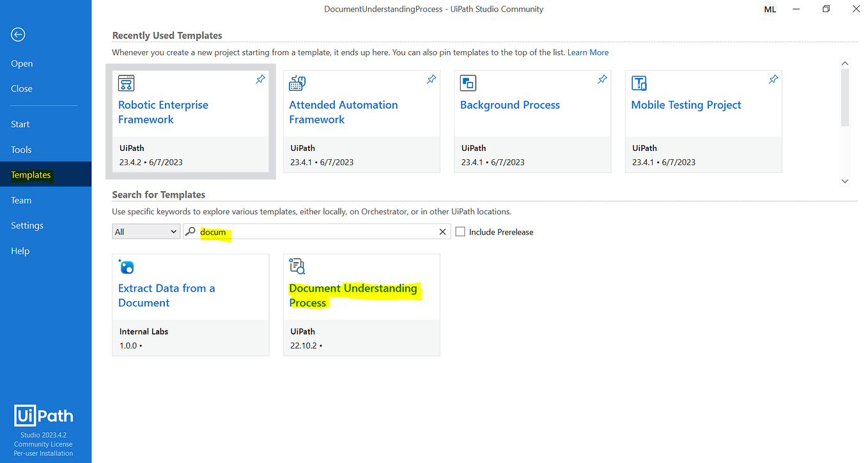Pin the Robotic Enterprise Framework template
The height and width of the screenshot is (463, 868).
(260, 79)
